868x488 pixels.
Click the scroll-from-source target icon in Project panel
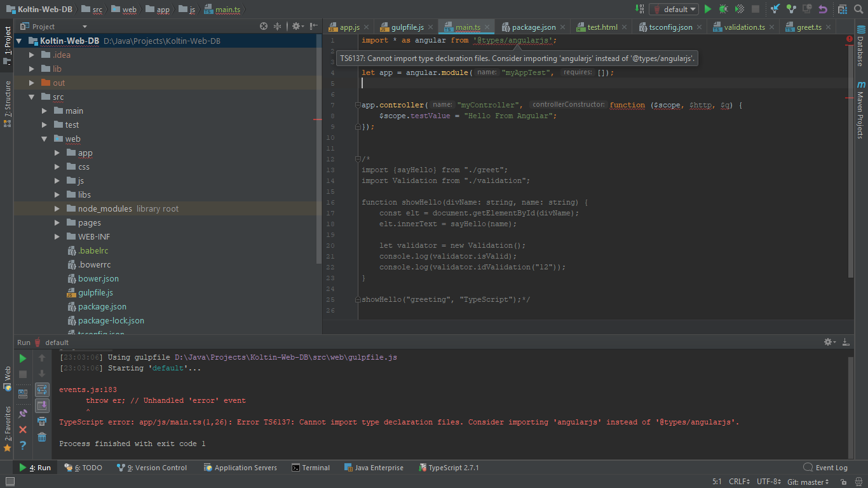[x=264, y=26]
